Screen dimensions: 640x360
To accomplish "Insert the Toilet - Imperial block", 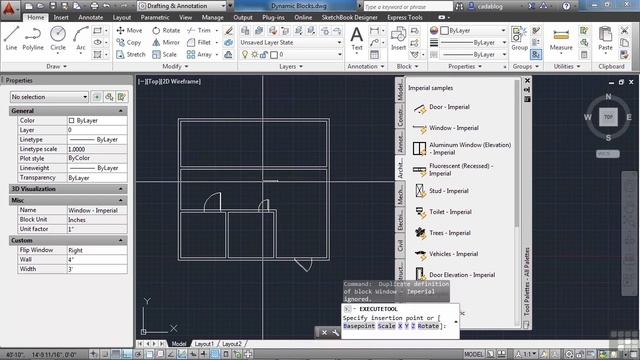I will click(x=443, y=212).
